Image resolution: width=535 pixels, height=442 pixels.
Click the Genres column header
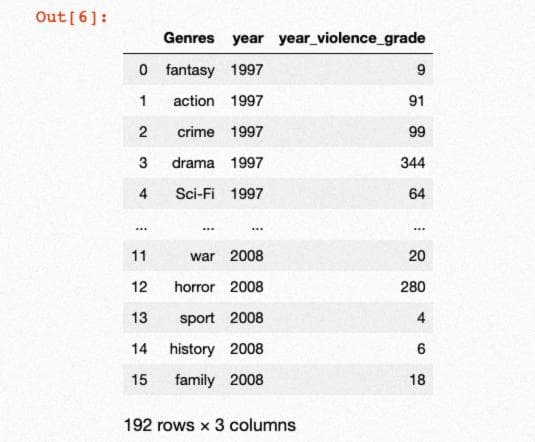pos(189,38)
